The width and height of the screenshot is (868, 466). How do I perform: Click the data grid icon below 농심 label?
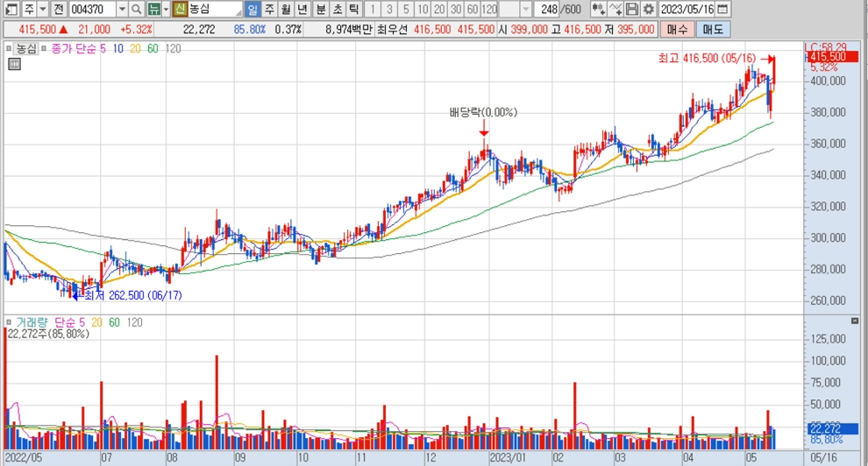(15, 64)
